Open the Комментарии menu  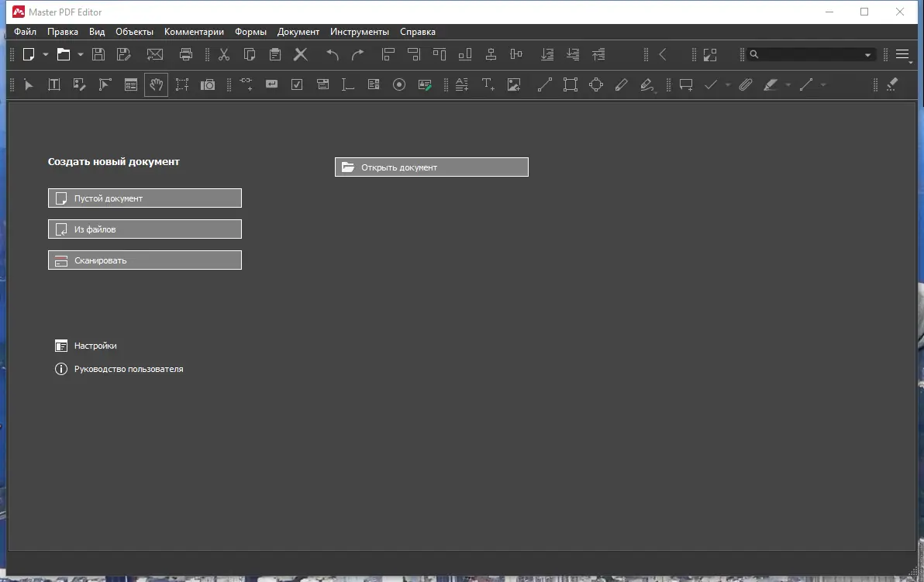194,32
